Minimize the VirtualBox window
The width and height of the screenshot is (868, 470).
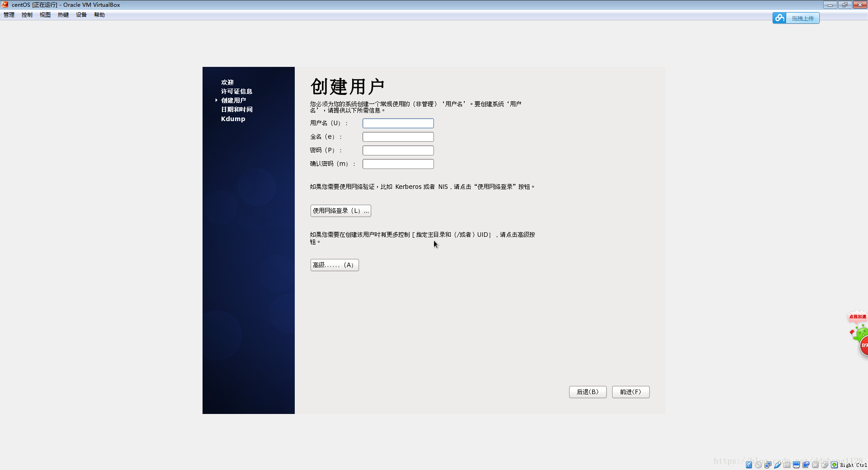[x=830, y=5]
